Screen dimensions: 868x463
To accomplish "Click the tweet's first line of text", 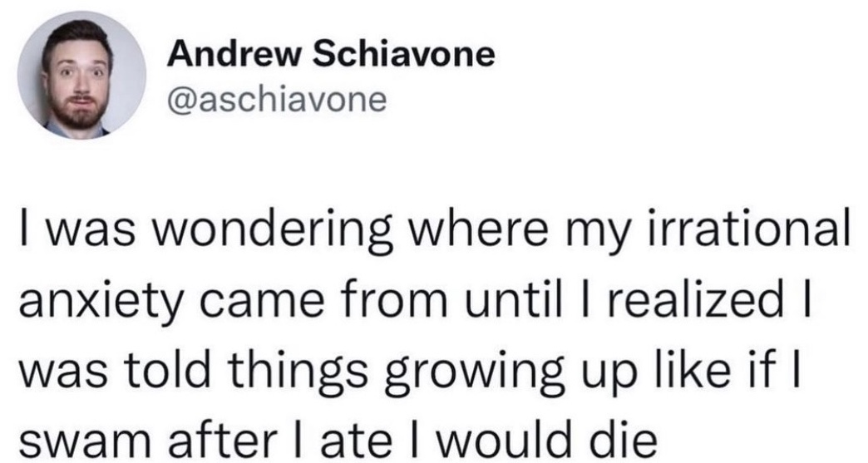I will (x=432, y=229).
